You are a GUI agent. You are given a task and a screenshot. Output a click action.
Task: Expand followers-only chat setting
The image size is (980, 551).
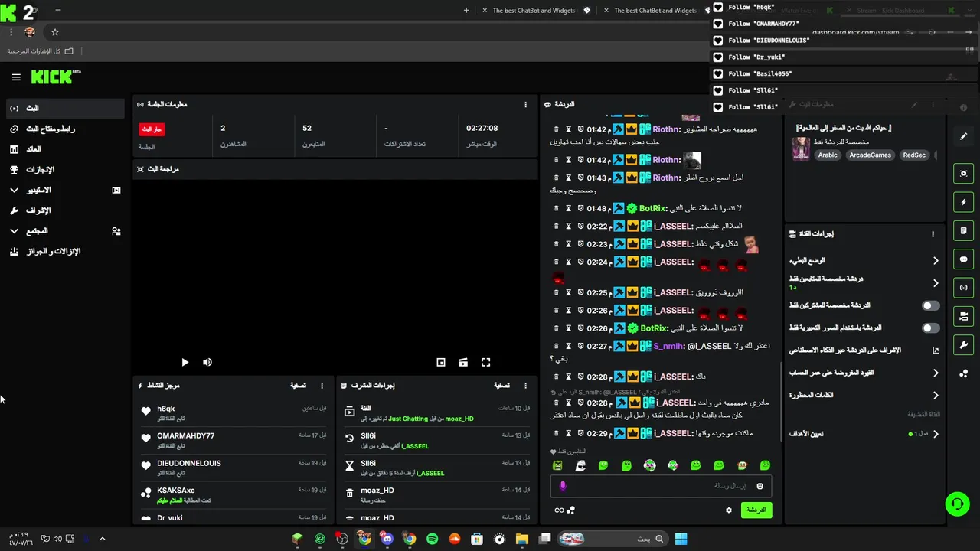tap(936, 283)
